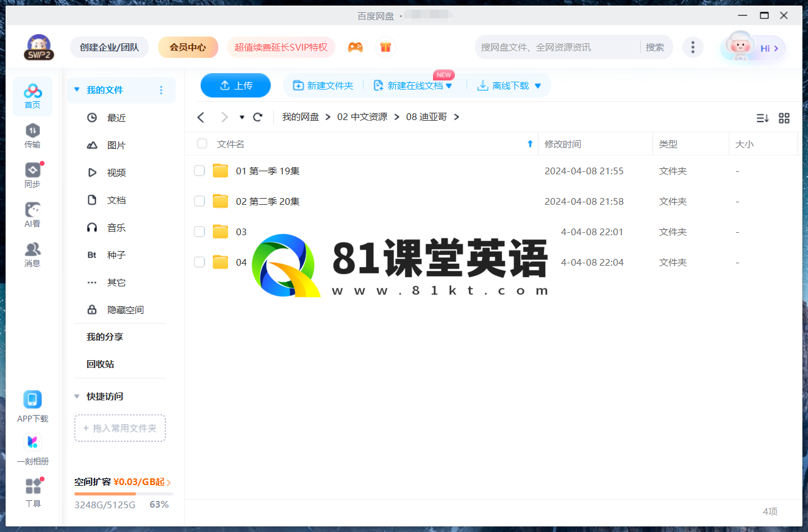Tick checkbox for 01 第一季 19集
Viewport: 808px width, 532px height.
coord(199,171)
